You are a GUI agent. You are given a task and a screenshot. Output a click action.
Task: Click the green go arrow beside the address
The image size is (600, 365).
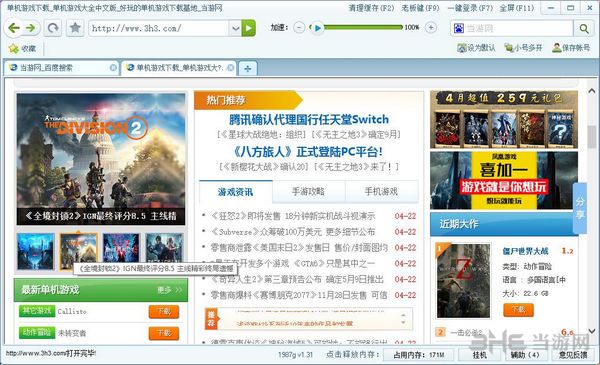[248, 28]
